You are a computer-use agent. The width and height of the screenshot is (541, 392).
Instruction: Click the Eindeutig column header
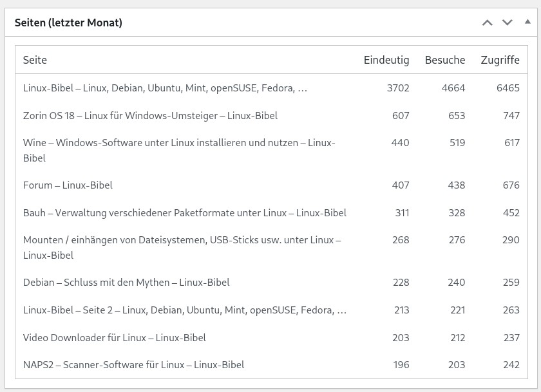click(386, 60)
